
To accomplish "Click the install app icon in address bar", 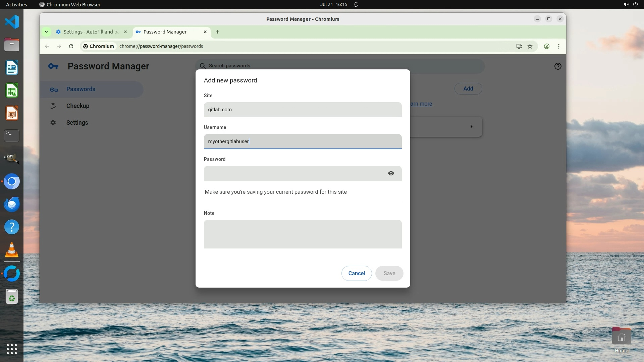I will pyautogui.click(x=519, y=46).
